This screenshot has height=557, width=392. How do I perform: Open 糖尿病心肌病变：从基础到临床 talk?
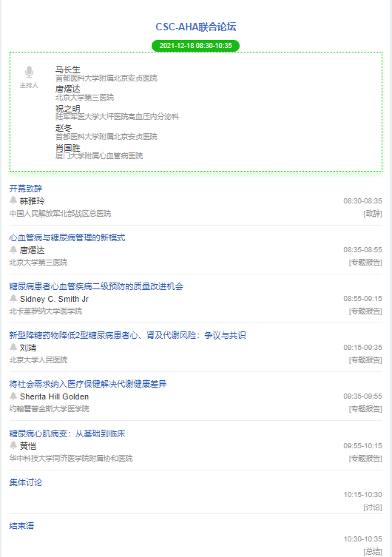[x=67, y=433]
